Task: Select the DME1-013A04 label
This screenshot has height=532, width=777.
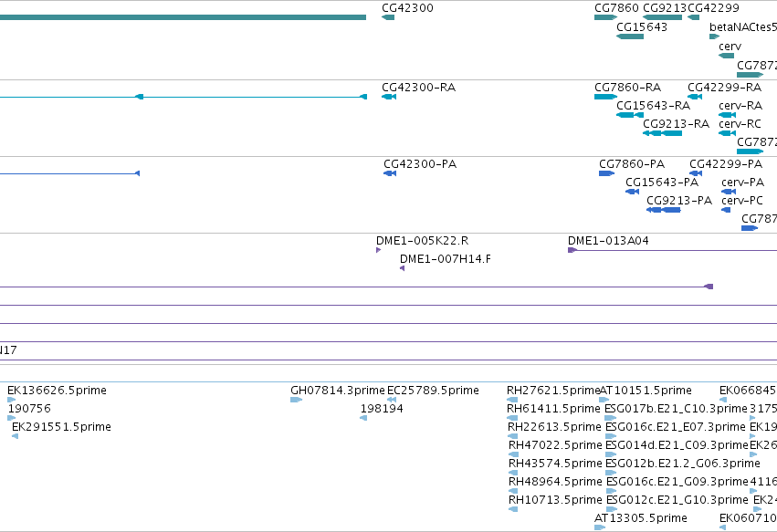Action: [608, 241]
